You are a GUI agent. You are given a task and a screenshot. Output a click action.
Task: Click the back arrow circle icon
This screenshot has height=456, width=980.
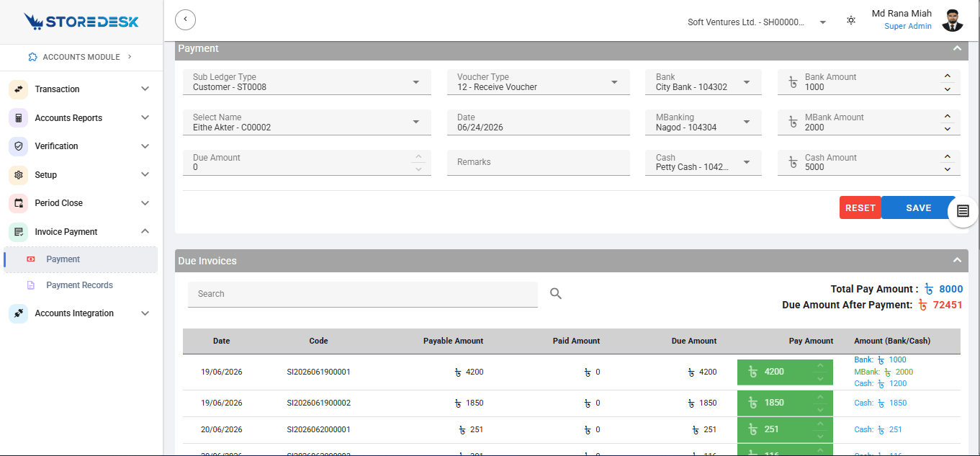[x=185, y=19]
